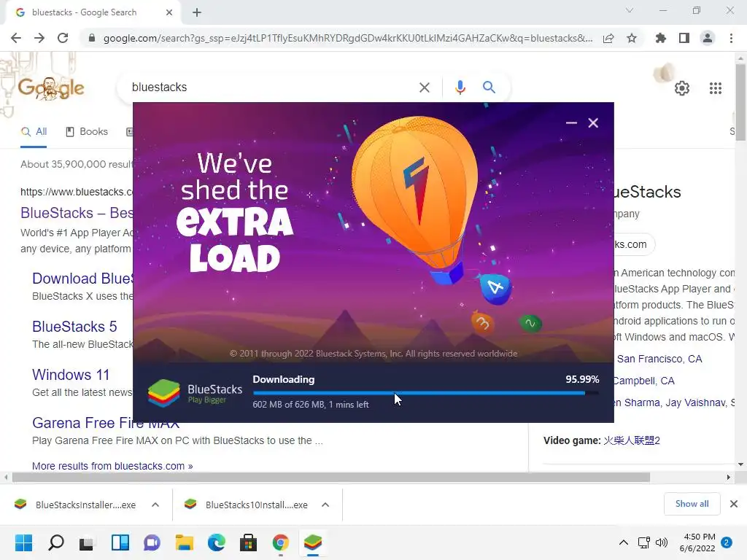Open the Windows 11 result link
This screenshot has width=747, height=560.
coord(71,375)
